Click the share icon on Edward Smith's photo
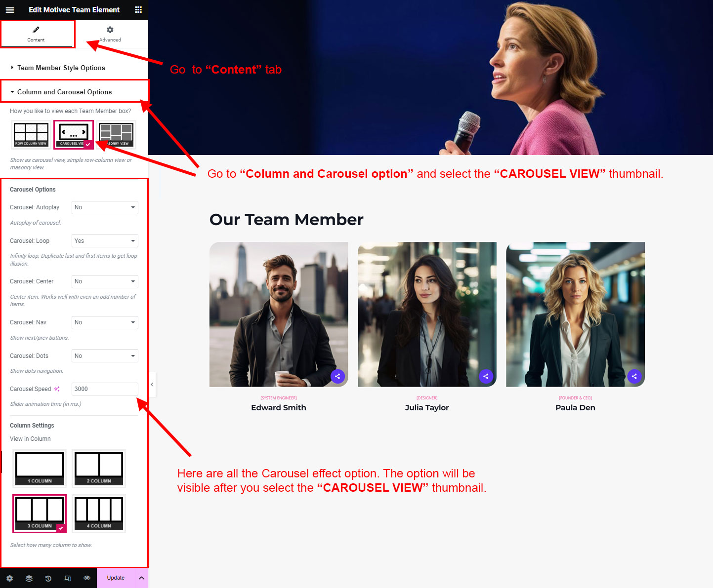713x588 pixels. pos(337,376)
